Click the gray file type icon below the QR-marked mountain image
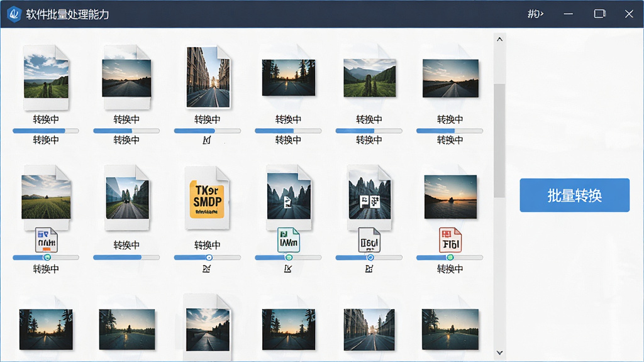 coord(369,239)
